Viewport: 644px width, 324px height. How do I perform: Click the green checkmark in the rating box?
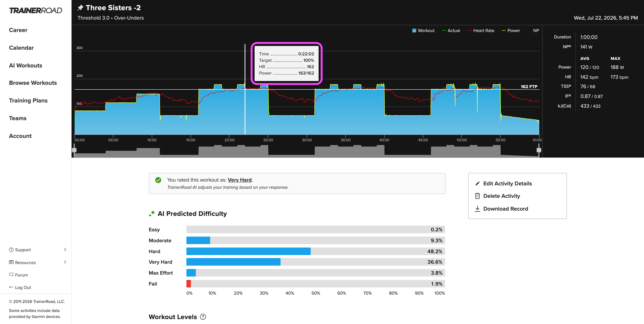tap(158, 180)
